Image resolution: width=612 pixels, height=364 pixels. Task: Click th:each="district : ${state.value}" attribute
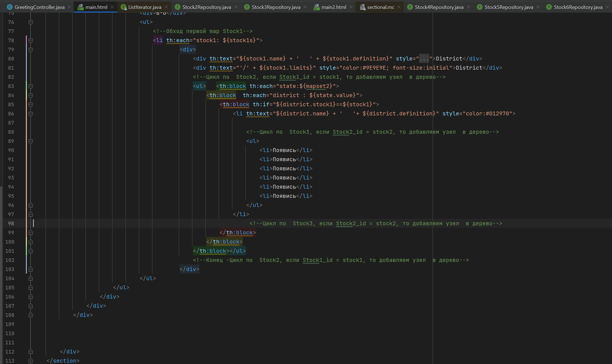301,95
